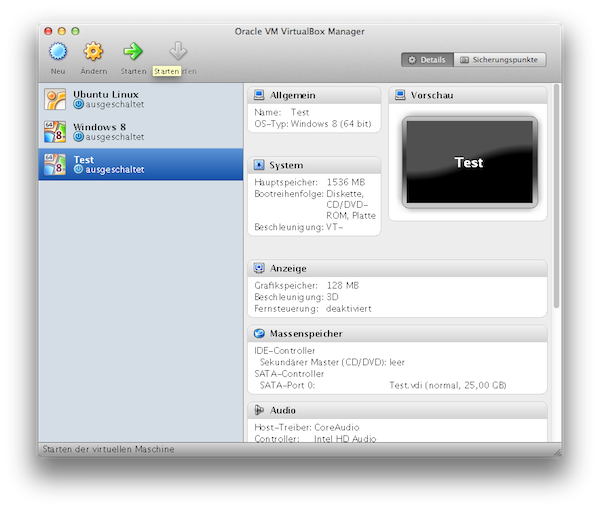
Task: Click the Audio section speaker icon
Action: [259, 410]
